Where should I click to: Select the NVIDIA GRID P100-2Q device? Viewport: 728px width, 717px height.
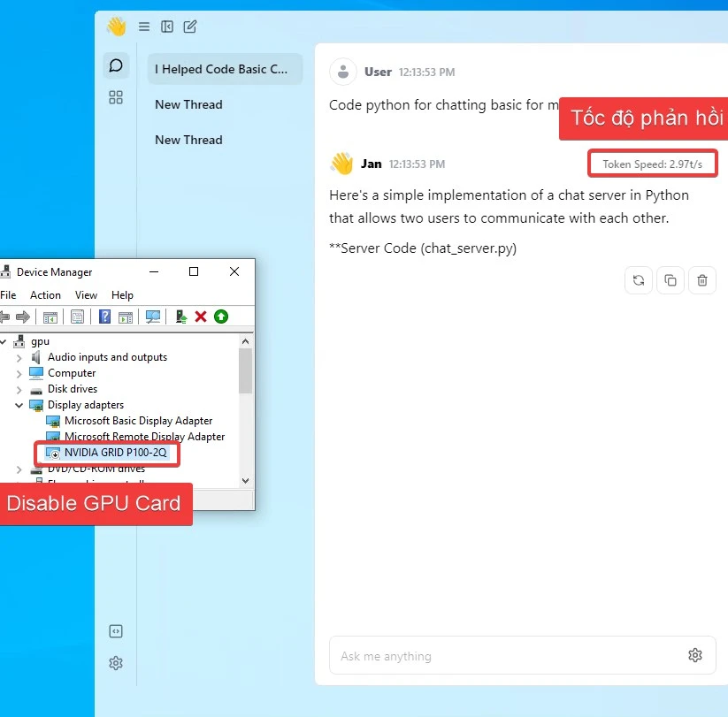115,453
